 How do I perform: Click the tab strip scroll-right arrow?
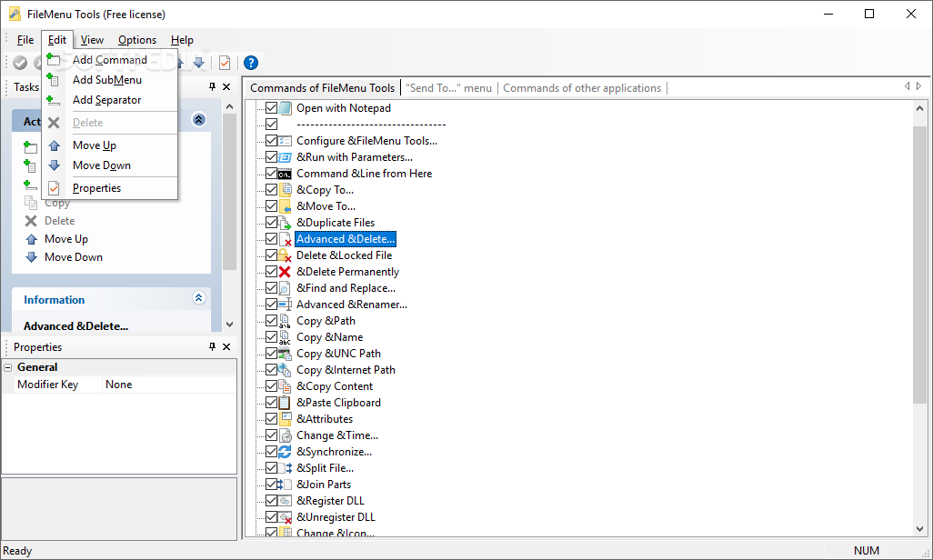click(918, 86)
